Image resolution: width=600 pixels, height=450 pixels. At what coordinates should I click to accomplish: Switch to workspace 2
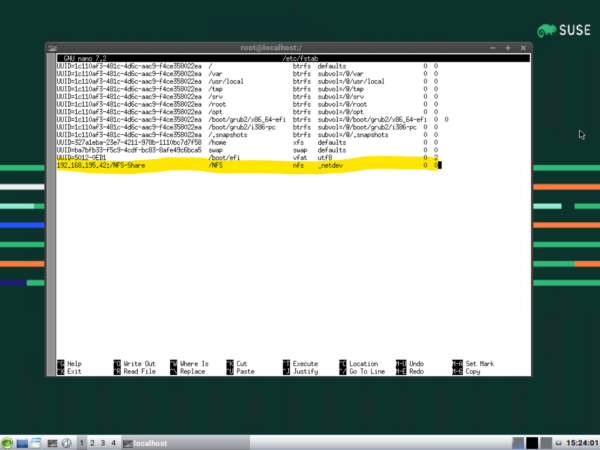click(x=92, y=443)
